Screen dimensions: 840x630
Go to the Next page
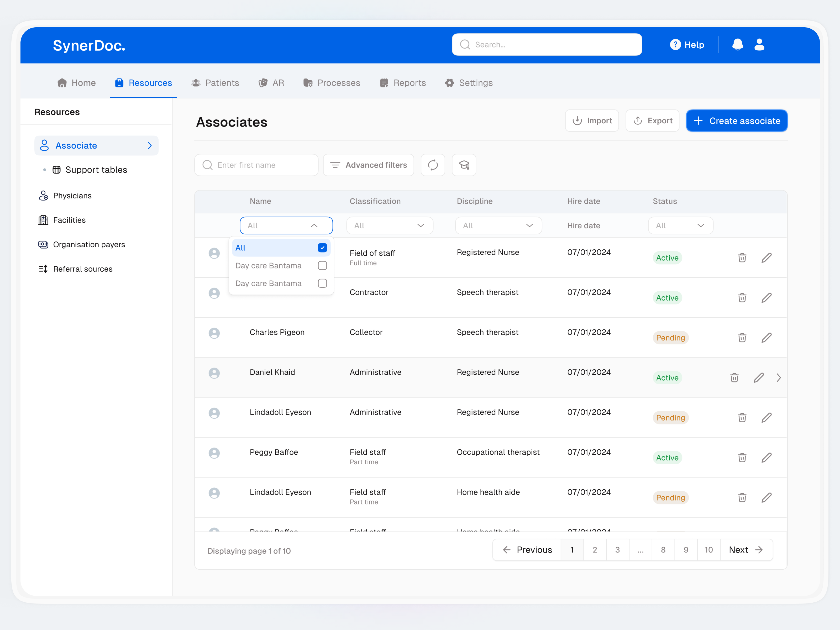pyautogui.click(x=746, y=549)
